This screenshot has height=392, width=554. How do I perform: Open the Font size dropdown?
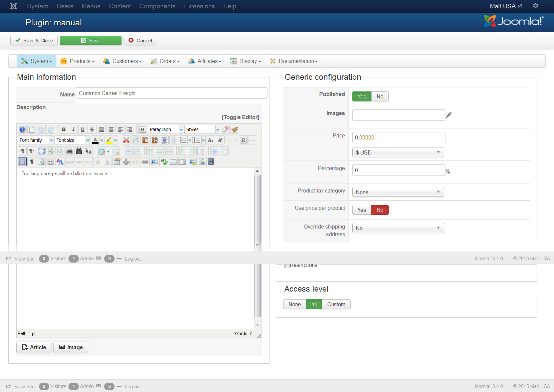[x=72, y=140]
